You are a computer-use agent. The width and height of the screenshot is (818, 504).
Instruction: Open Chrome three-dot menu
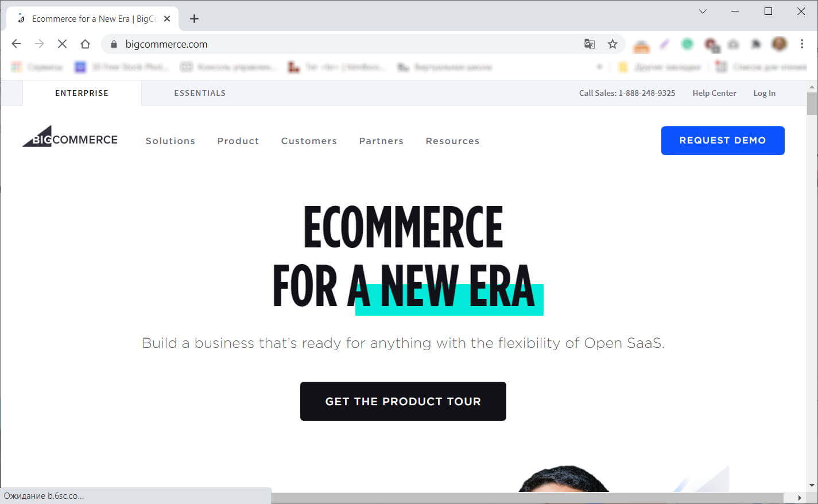pyautogui.click(x=802, y=44)
